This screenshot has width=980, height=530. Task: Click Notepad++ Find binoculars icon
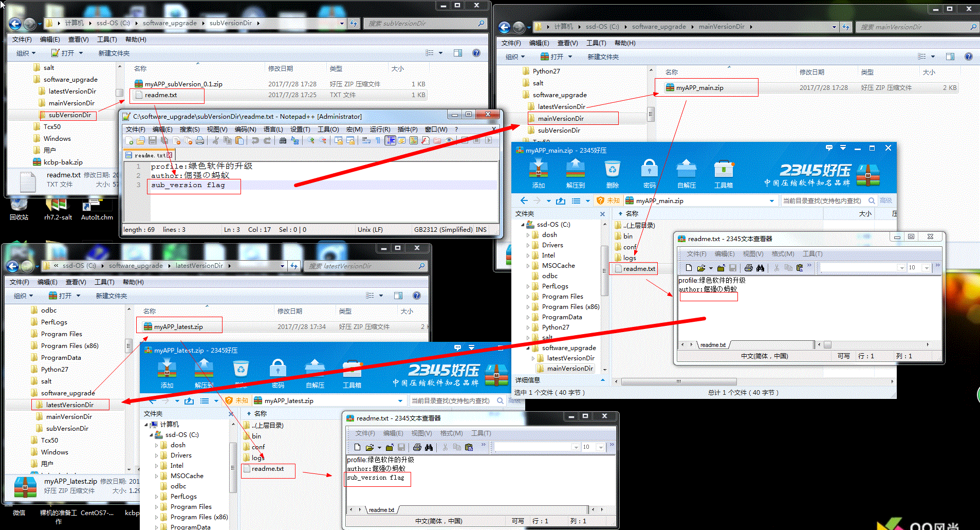283,140
